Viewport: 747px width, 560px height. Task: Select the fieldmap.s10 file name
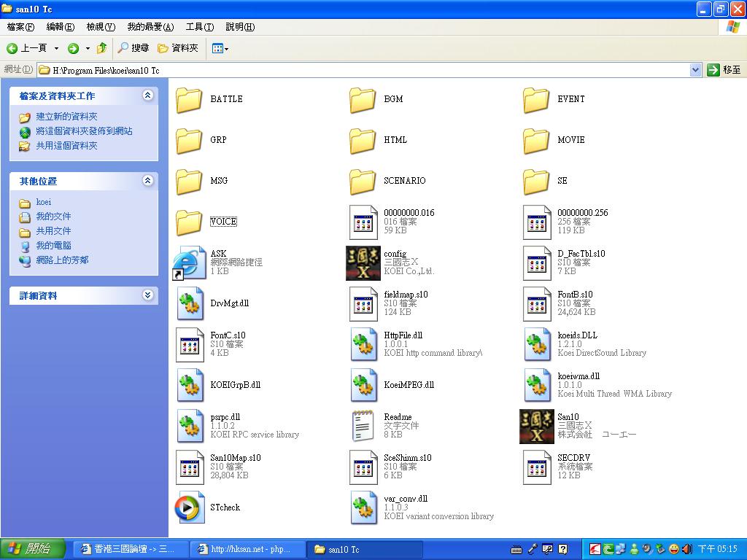coord(406,295)
